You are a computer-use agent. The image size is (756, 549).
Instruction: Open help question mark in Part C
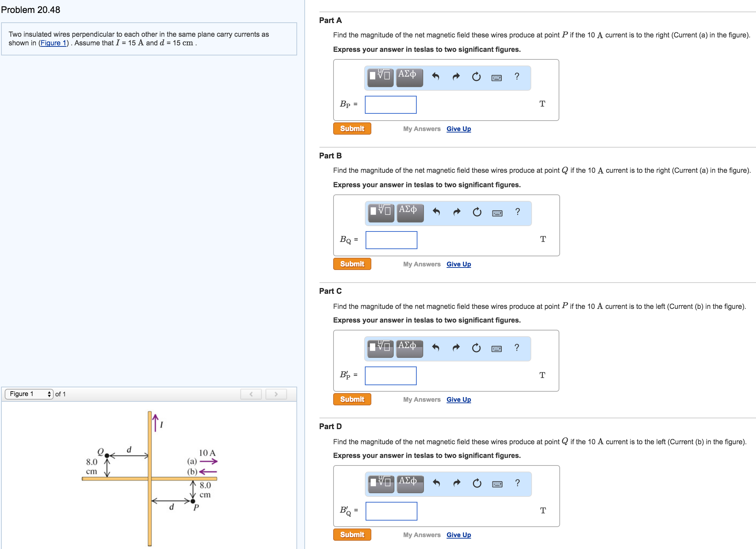click(517, 347)
